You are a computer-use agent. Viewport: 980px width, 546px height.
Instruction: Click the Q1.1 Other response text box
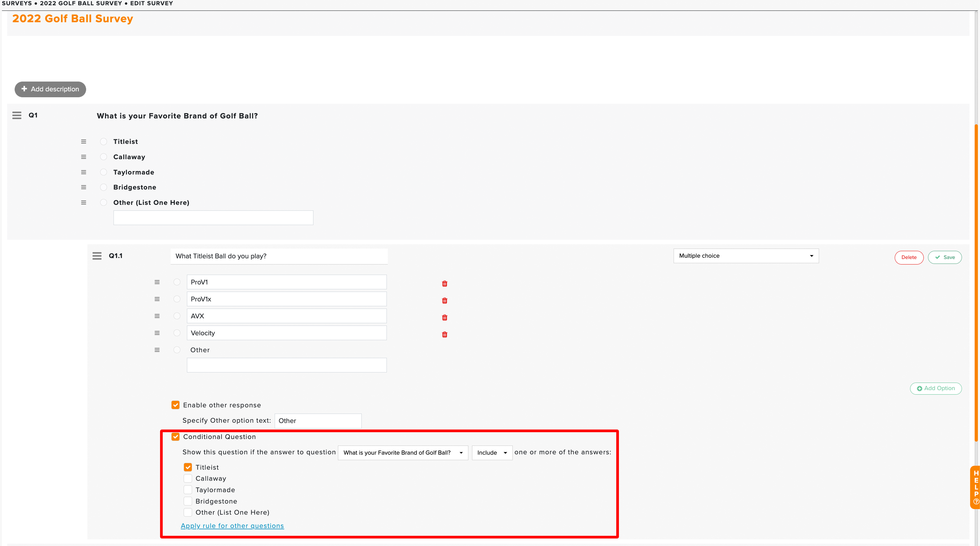point(287,365)
